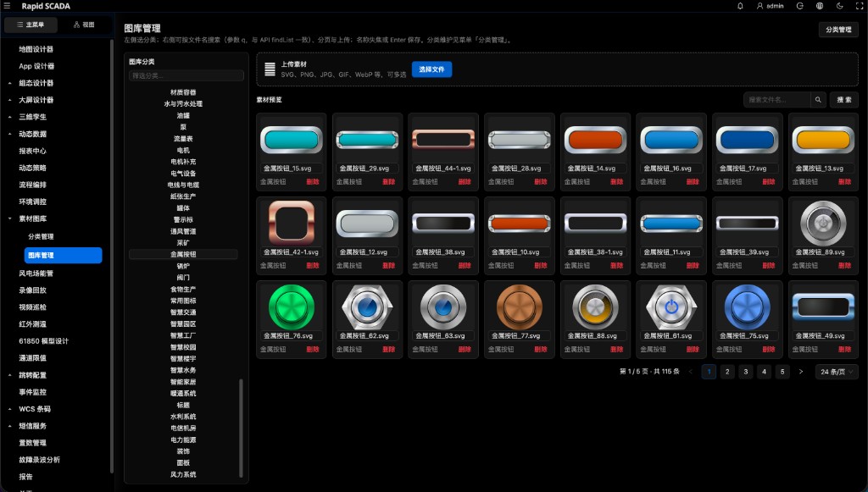The width and height of the screenshot is (868, 492).
Task: Toggle dark mode with the moon icon
Action: pyautogui.click(x=839, y=6)
